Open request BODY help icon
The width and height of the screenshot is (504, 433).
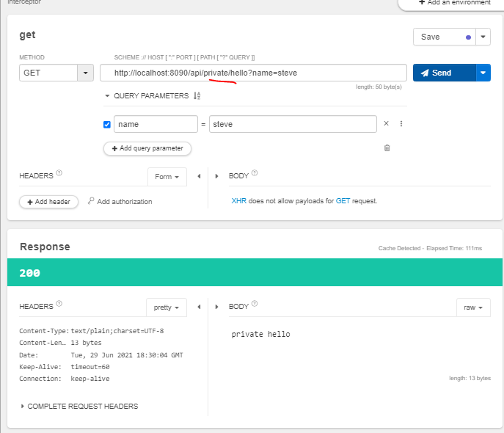[255, 173]
